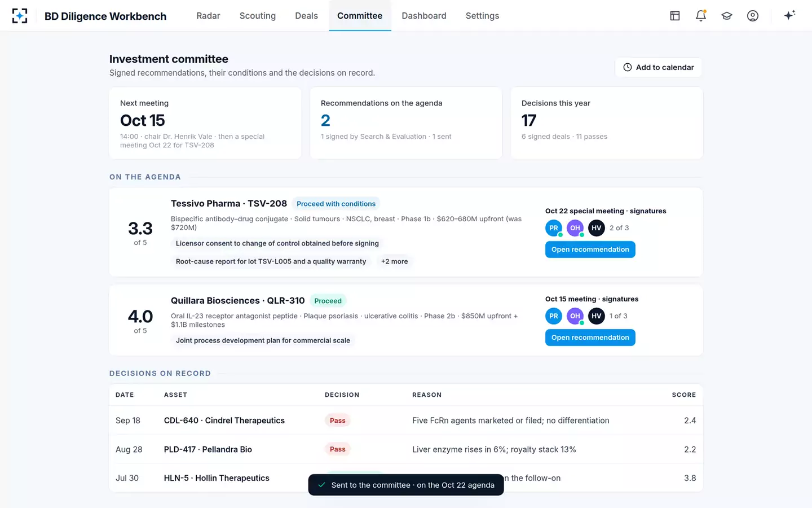Click the FcRn agents reason text
812x508 pixels.
511,421
